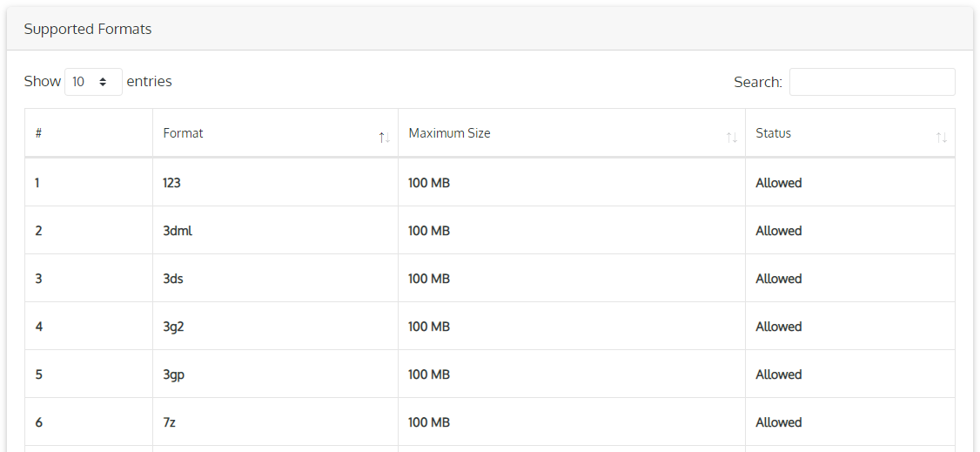Viewport: 980px width, 452px height.
Task: Click the Allowed status for 7z
Action: (x=778, y=422)
